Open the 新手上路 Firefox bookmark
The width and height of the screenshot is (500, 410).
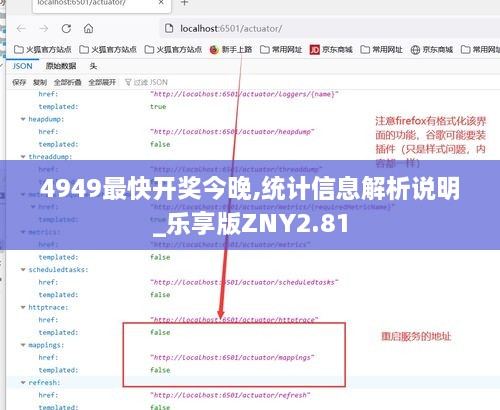(231, 50)
